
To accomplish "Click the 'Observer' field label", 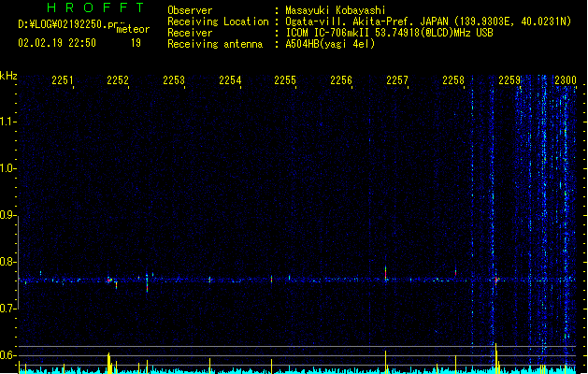I will tap(190, 10).
